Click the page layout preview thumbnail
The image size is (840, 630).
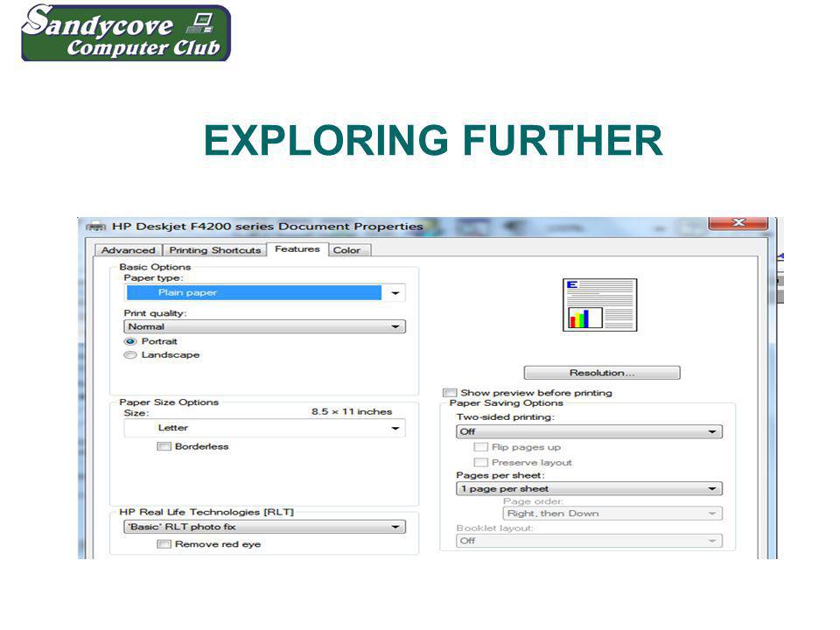599,304
